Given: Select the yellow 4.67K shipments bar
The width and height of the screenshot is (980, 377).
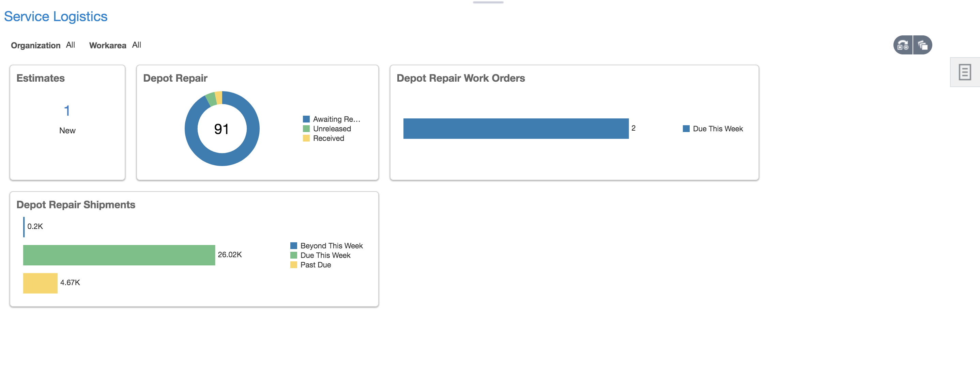Looking at the screenshot, I should click(x=40, y=283).
